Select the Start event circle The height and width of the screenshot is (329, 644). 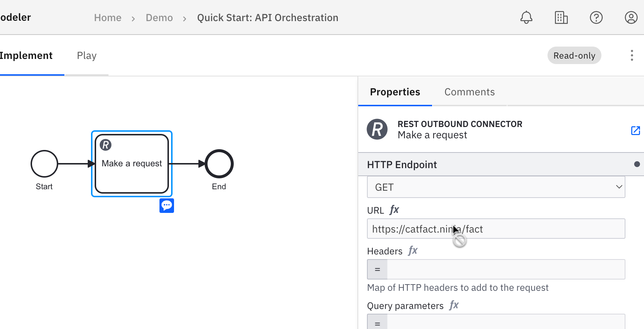coord(44,164)
